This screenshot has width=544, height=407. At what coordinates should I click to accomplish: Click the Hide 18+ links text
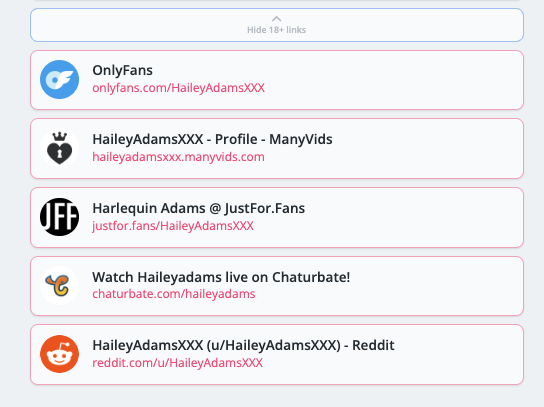tap(277, 30)
